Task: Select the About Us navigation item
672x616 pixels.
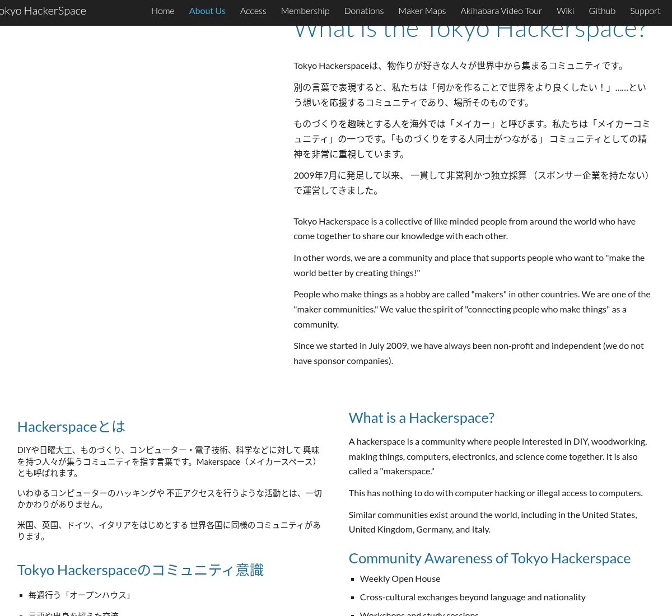Action: (207, 11)
